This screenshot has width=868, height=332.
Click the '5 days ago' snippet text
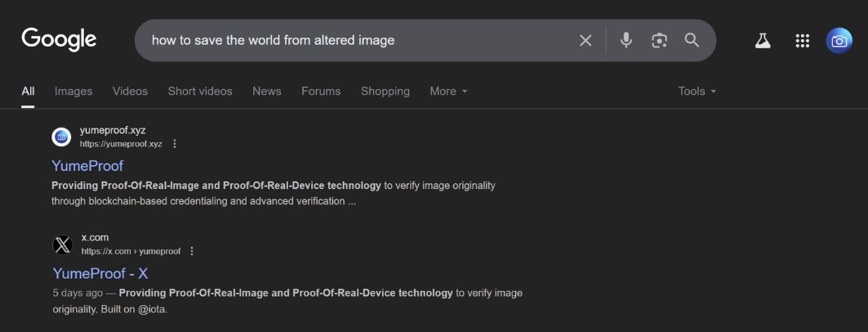78,294
